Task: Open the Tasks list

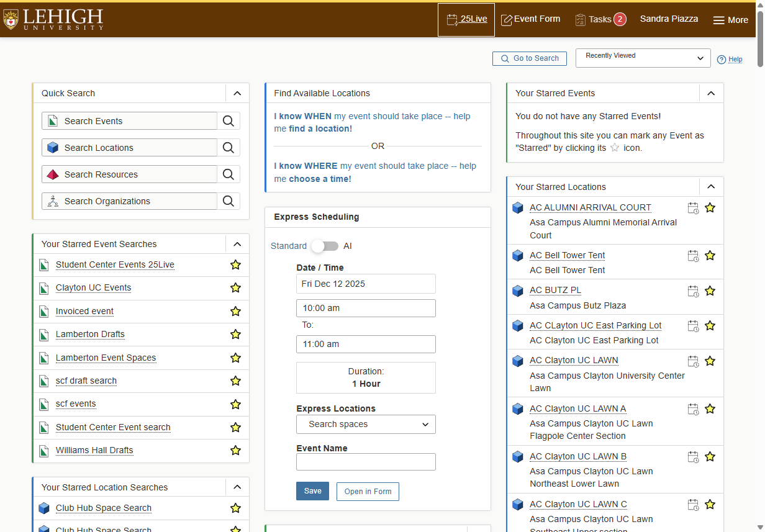Action: pyautogui.click(x=600, y=19)
